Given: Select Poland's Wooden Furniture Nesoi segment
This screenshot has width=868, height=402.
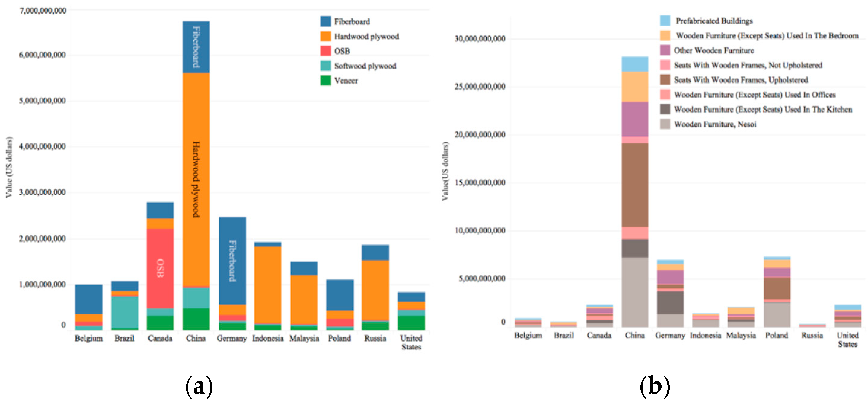Looking at the screenshot, I should [777, 315].
